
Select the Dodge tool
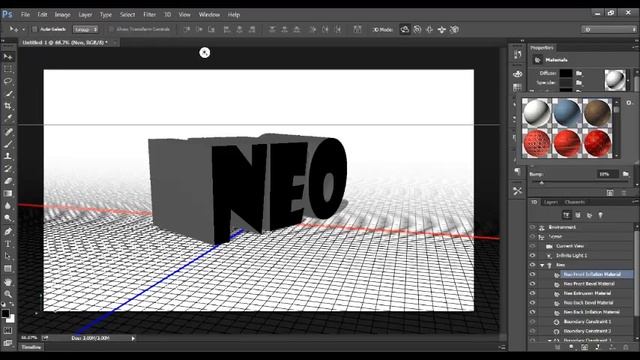click(8, 218)
